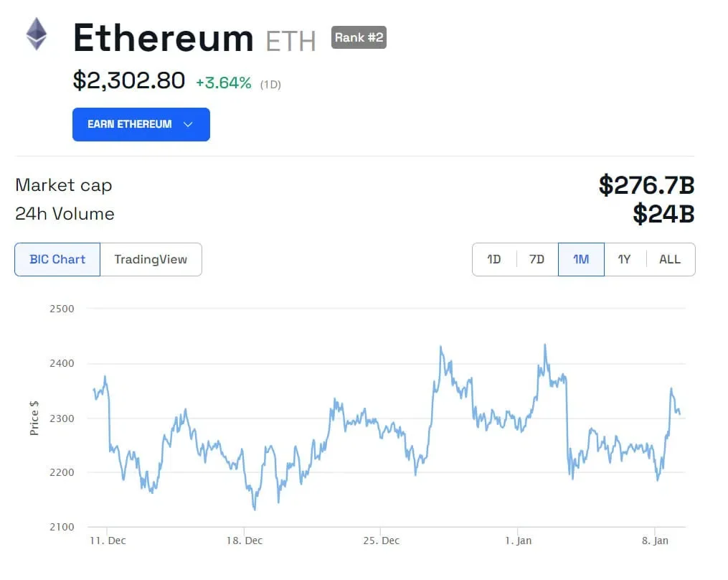The image size is (728, 580).
Task: Select the 7D timeframe
Action: click(536, 259)
